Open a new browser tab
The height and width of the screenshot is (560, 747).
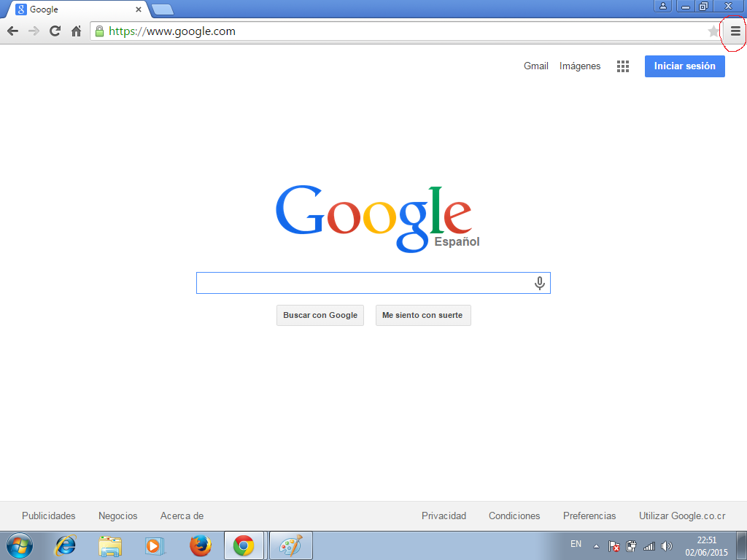coord(163,9)
